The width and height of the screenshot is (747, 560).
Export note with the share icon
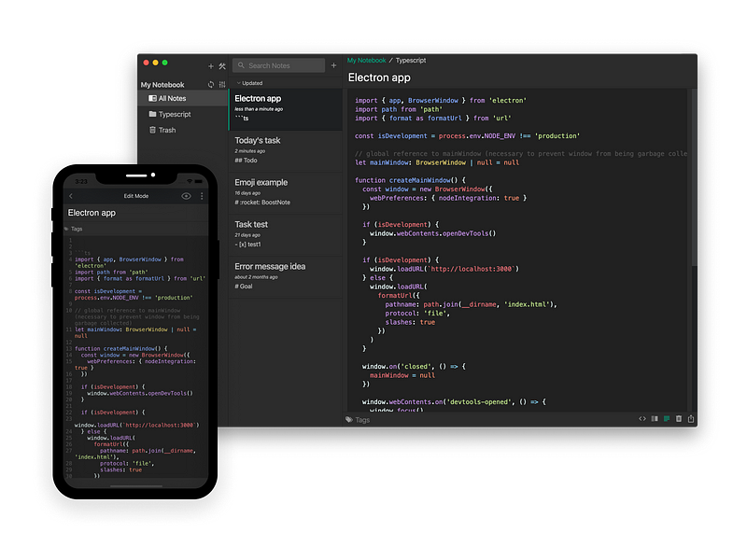(691, 418)
